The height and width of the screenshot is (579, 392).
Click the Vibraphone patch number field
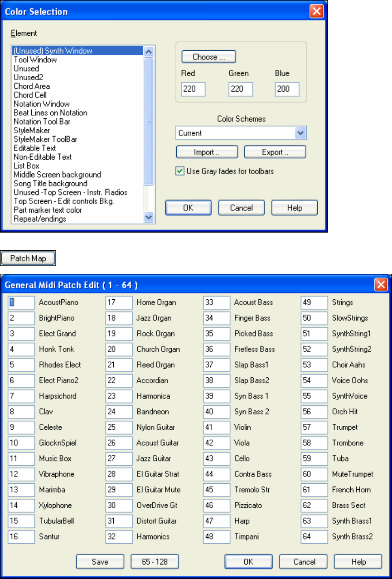click(21, 474)
